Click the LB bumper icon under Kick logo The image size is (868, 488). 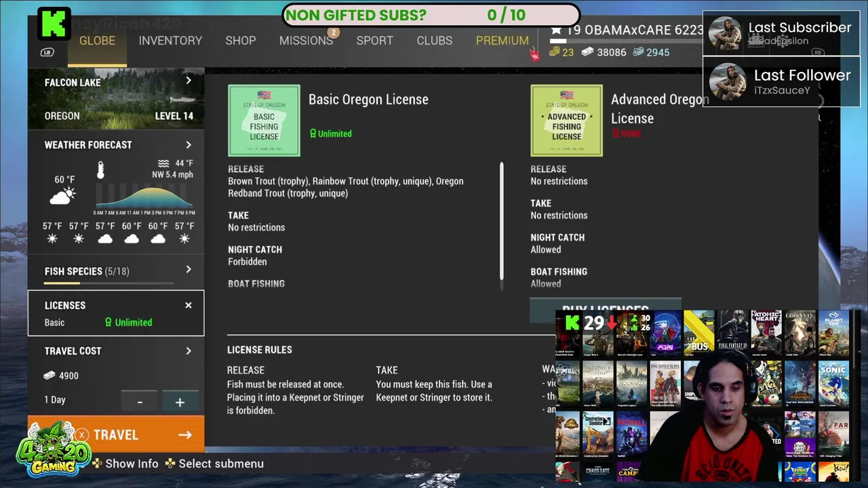[x=47, y=52]
